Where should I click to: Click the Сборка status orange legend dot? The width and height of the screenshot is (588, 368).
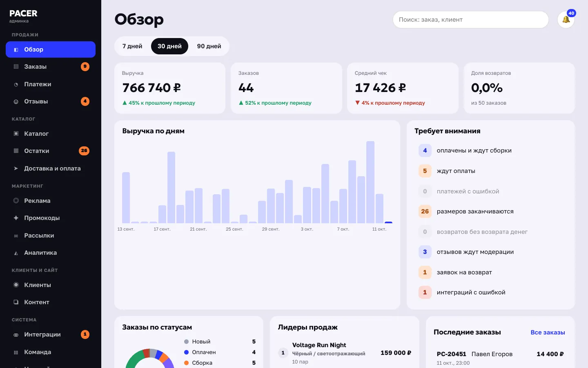click(186, 363)
